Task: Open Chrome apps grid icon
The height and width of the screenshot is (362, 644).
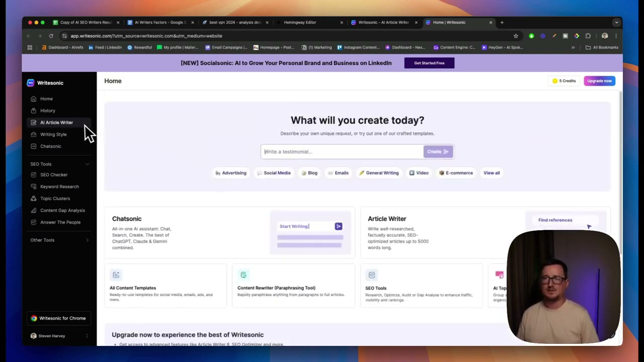Action: (x=30, y=48)
